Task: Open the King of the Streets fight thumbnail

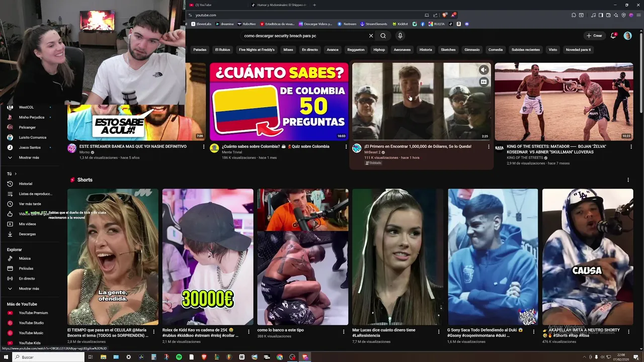Action: [563, 102]
